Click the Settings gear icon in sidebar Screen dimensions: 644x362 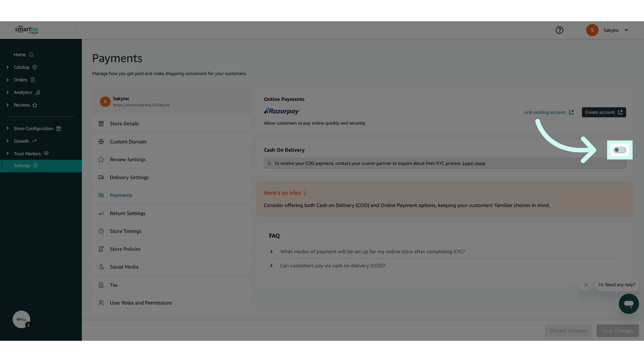pyautogui.click(x=36, y=166)
